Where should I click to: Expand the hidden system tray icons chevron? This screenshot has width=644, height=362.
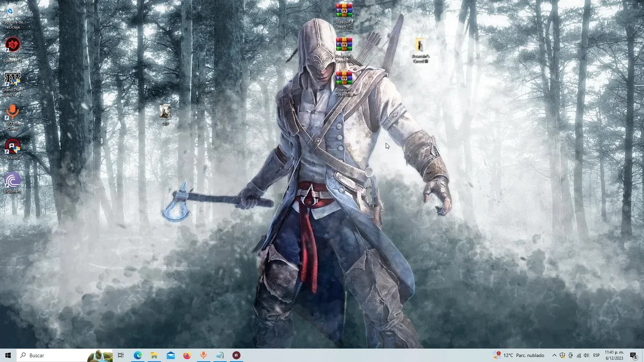(x=554, y=355)
